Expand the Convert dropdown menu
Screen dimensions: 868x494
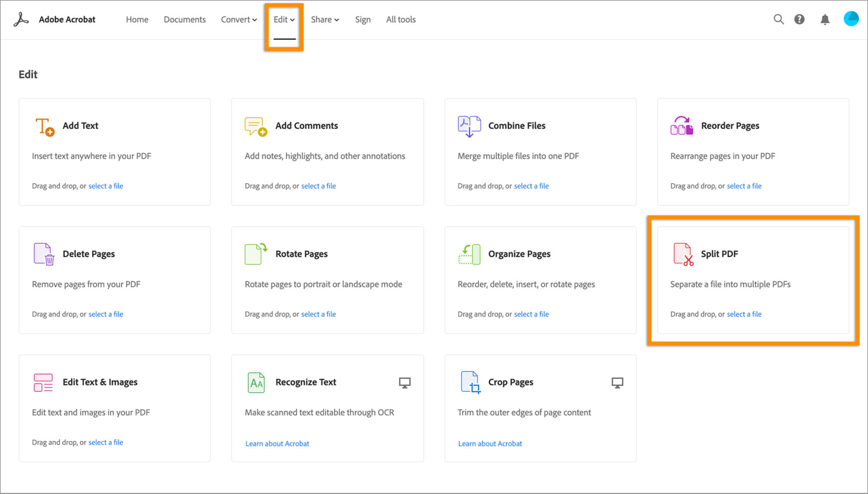237,19
